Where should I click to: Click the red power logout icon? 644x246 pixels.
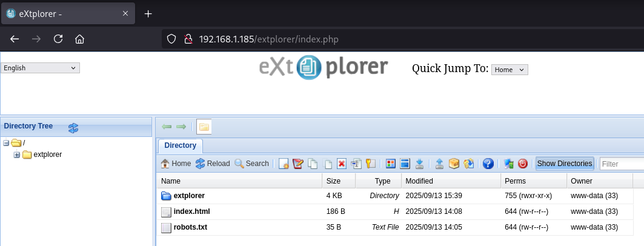[x=523, y=164]
